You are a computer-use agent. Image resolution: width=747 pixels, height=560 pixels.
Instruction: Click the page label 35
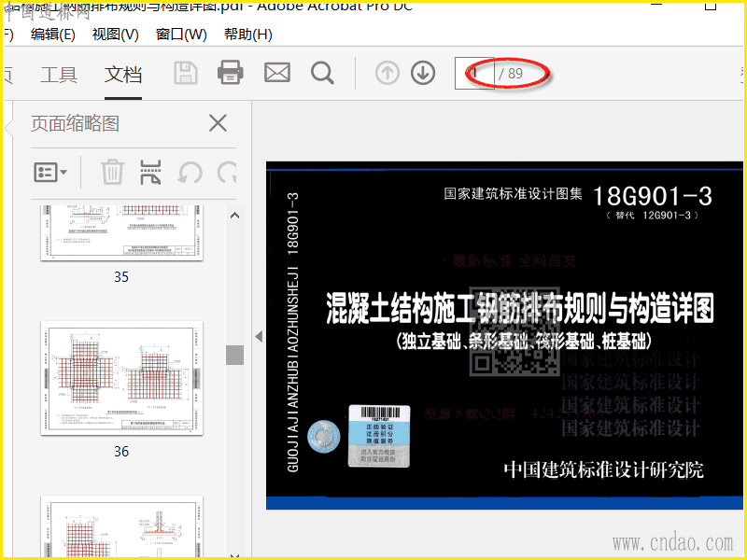(x=121, y=276)
